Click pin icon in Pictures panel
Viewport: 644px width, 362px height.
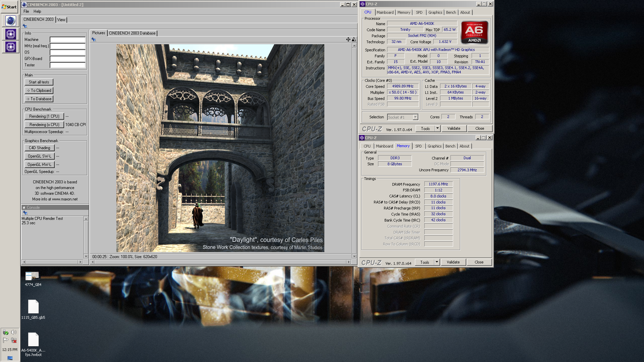[94, 40]
